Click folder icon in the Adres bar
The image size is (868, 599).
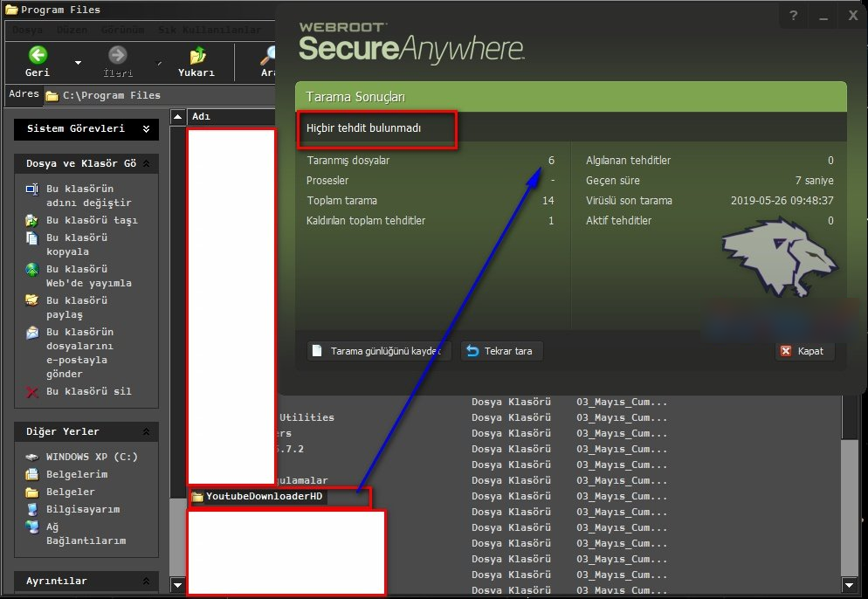(52, 96)
